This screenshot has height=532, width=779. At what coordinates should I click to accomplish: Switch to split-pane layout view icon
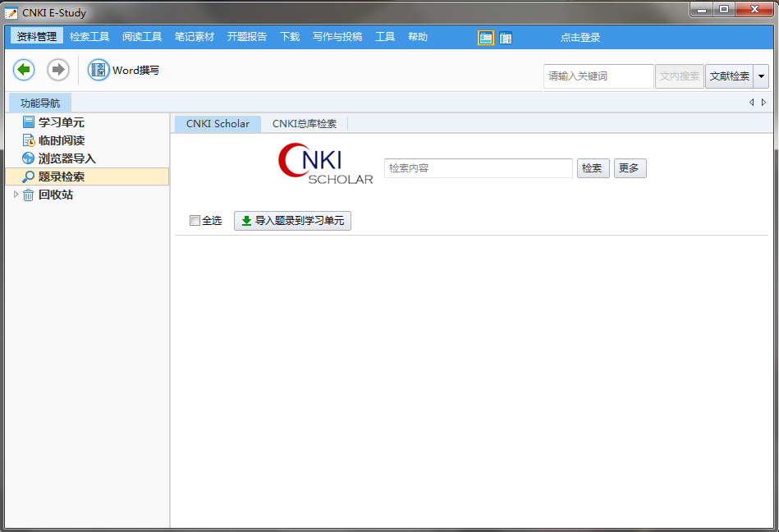(x=506, y=37)
